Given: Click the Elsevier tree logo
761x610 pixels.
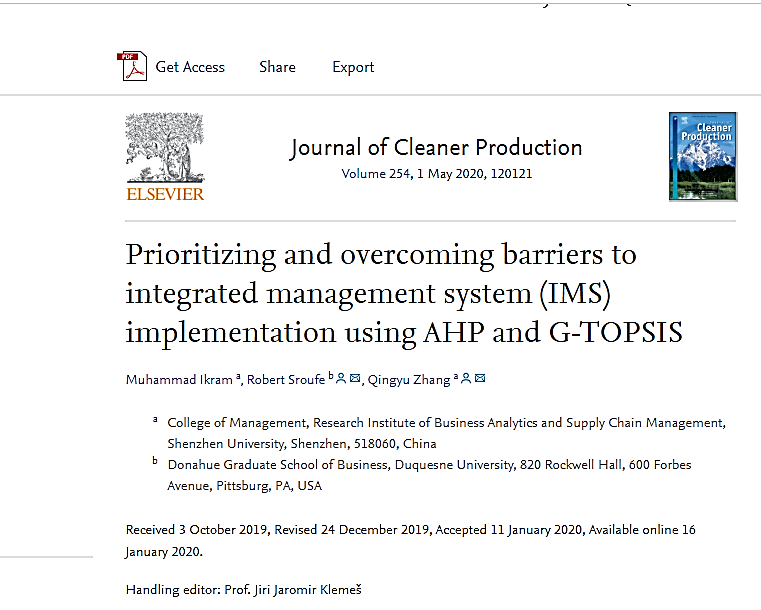Looking at the screenshot, I should pos(165,147).
